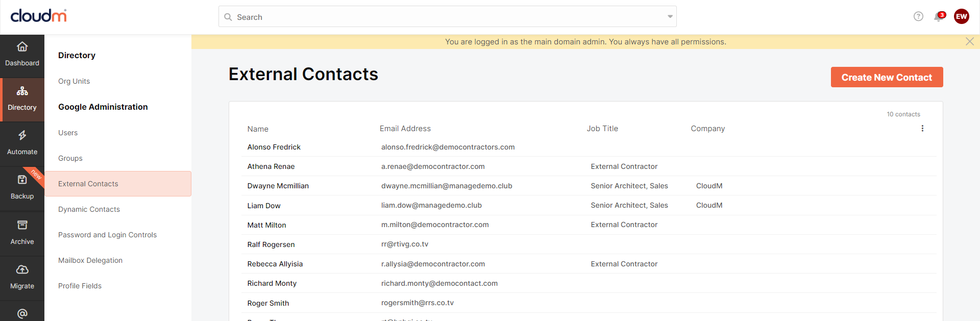Select the Directory sidebar icon
980x321 pixels.
click(x=22, y=91)
